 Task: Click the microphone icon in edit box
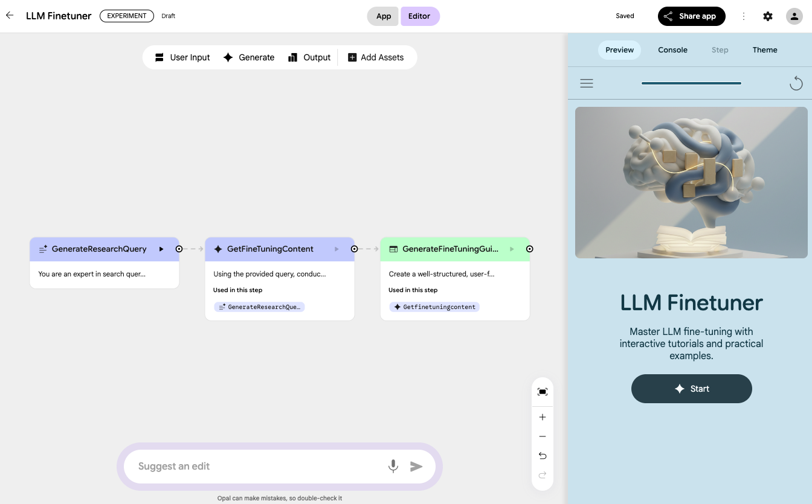tap(393, 466)
